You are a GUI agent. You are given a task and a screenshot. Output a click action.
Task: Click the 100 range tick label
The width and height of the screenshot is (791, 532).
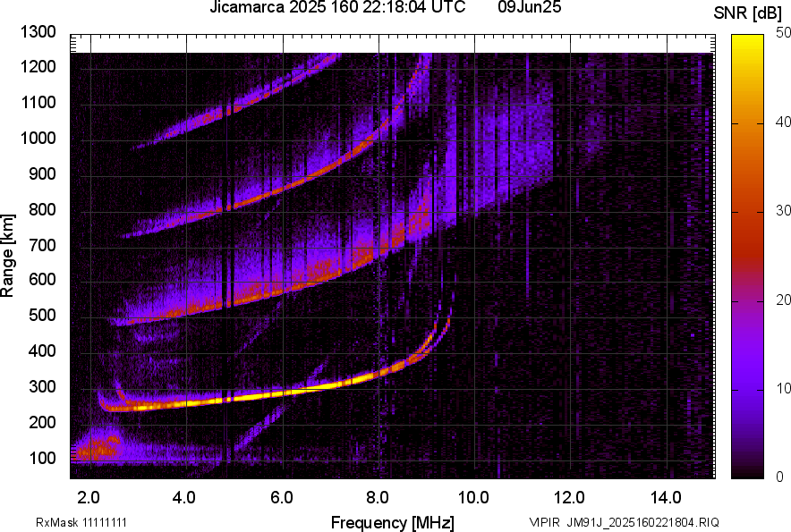(x=42, y=458)
